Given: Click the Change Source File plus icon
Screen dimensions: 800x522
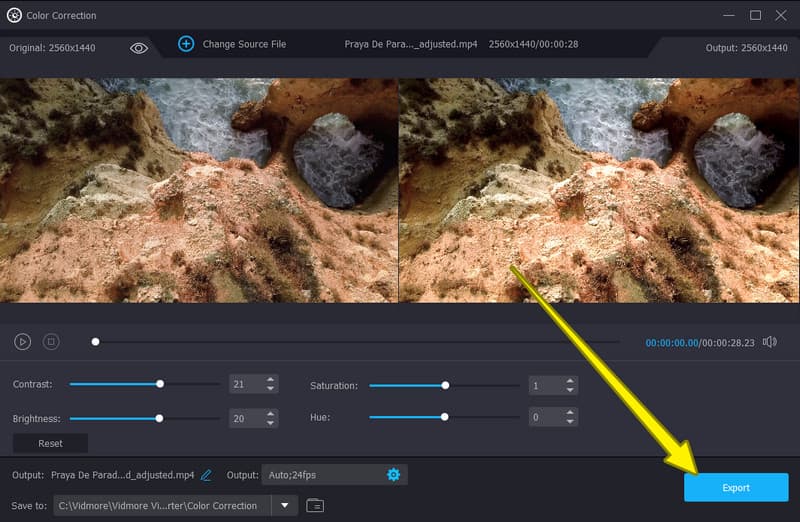Looking at the screenshot, I should 186,44.
